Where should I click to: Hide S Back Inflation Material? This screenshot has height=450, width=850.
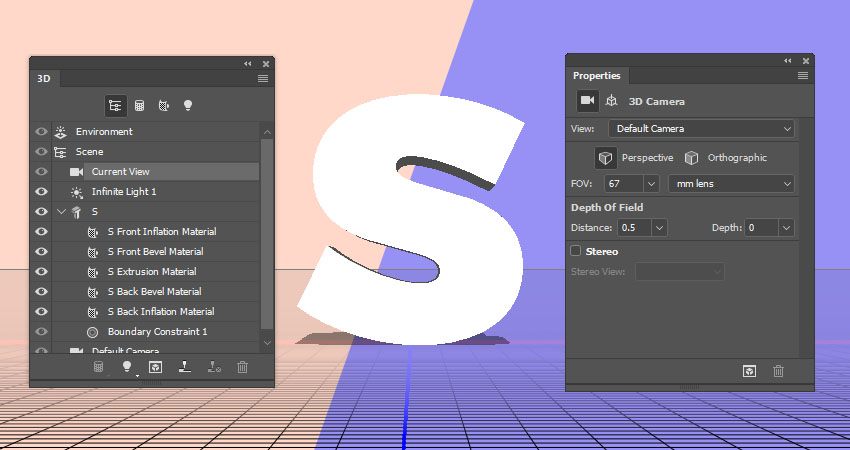pyautogui.click(x=41, y=312)
